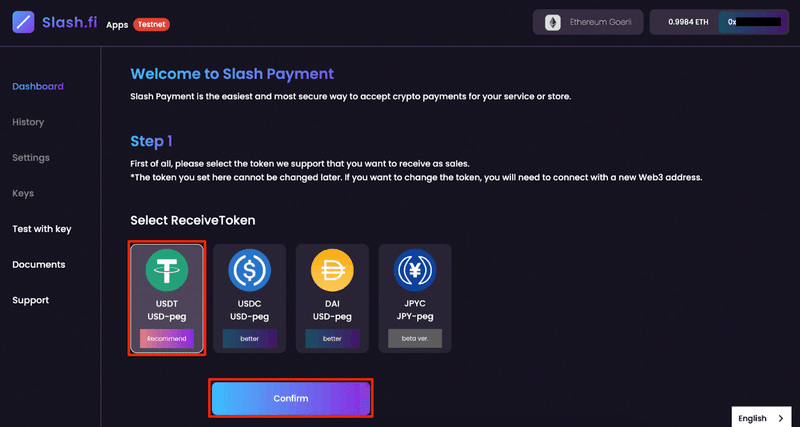Open the Dashboard sidebar item
This screenshot has height=427, width=800.
[38, 86]
